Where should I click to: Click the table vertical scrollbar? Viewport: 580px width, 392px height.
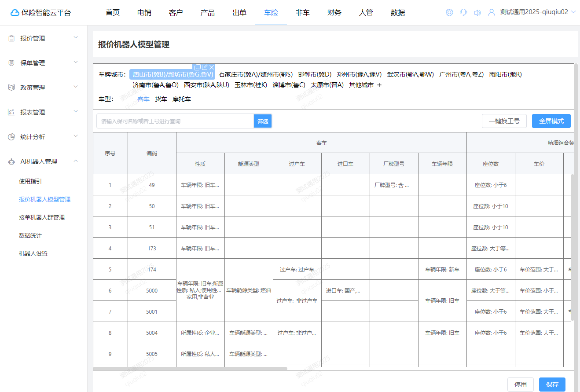coord(572,247)
